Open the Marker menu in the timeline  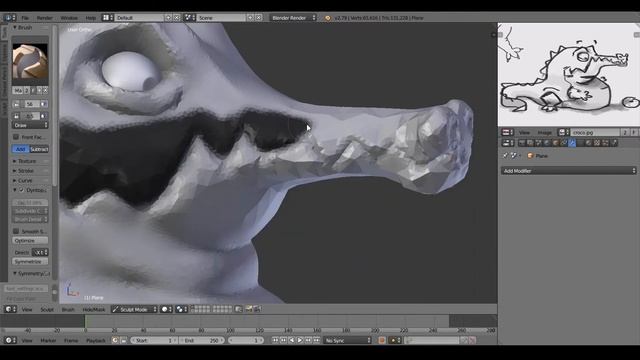48,340
